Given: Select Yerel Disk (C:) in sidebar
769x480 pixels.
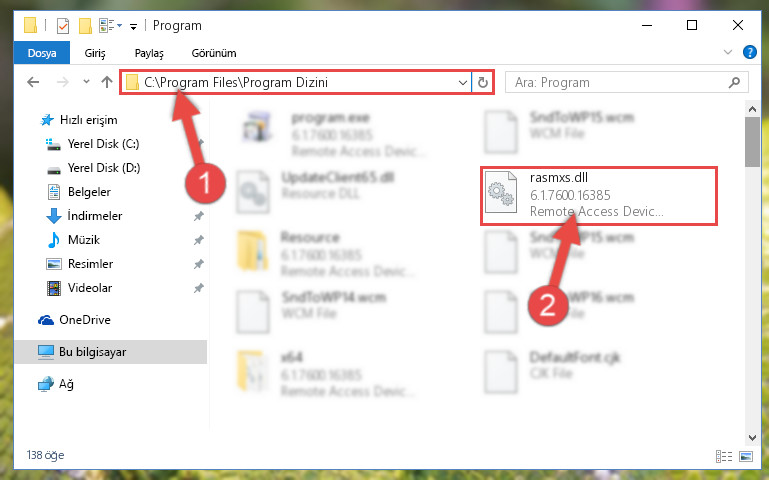Looking at the screenshot, I should [103, 144].
